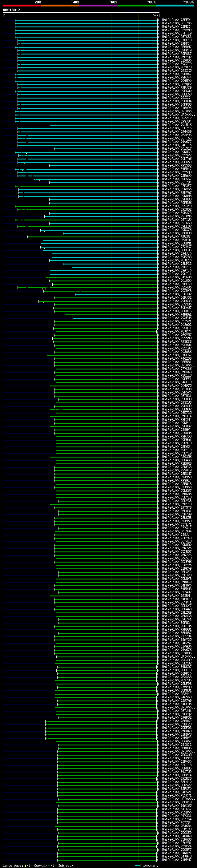The image size is (197, 868).
Task: Select label UniRef100_C5LK67
Action: (176, 490)
